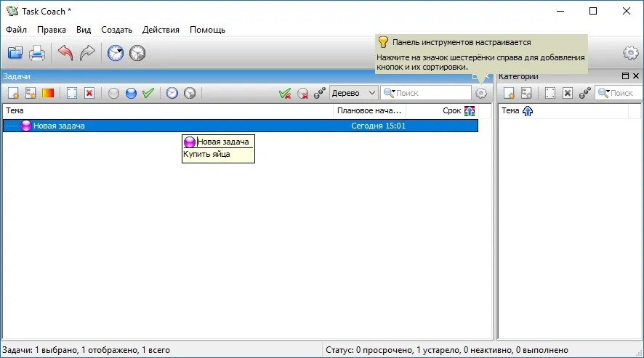Open the Файл menu
Image resolution: width=644 pixels, height=358 pixels.
tap(17, 30)
